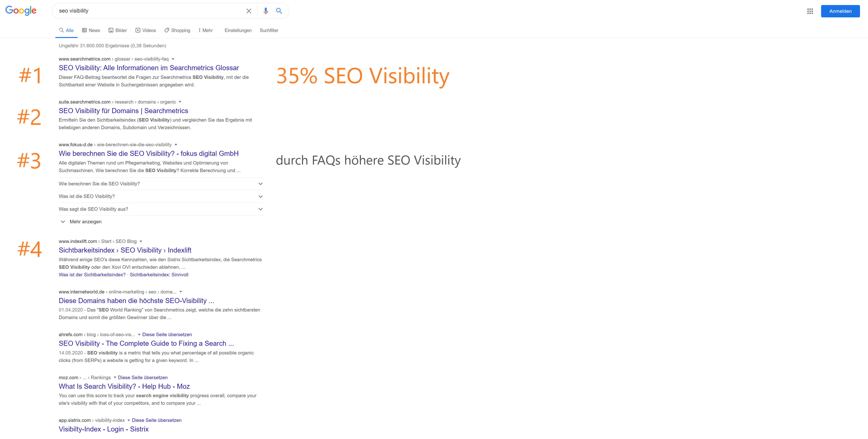Switch to the Videos tab
The height and width of the screenshot is (439, 868).
point(145,30)
